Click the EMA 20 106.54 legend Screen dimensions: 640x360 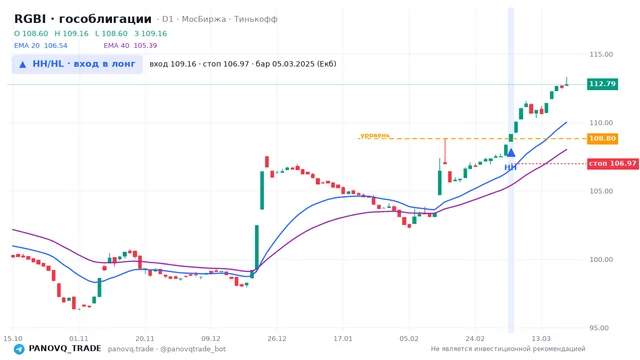point(40,46)
